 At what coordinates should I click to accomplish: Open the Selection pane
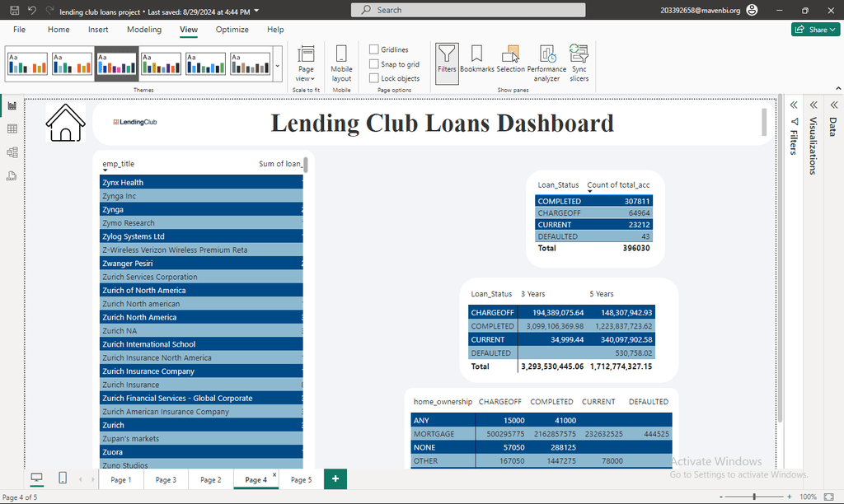click(x=510, y=59)
